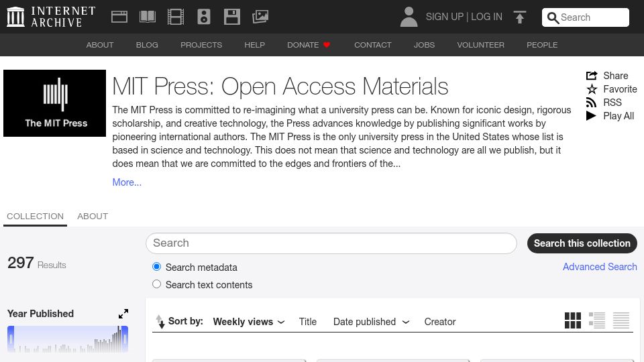Viewport: 644px width, 362px height.
Task: Open ABOUT in the navigation bar
Action: click(x=100, y=45)
